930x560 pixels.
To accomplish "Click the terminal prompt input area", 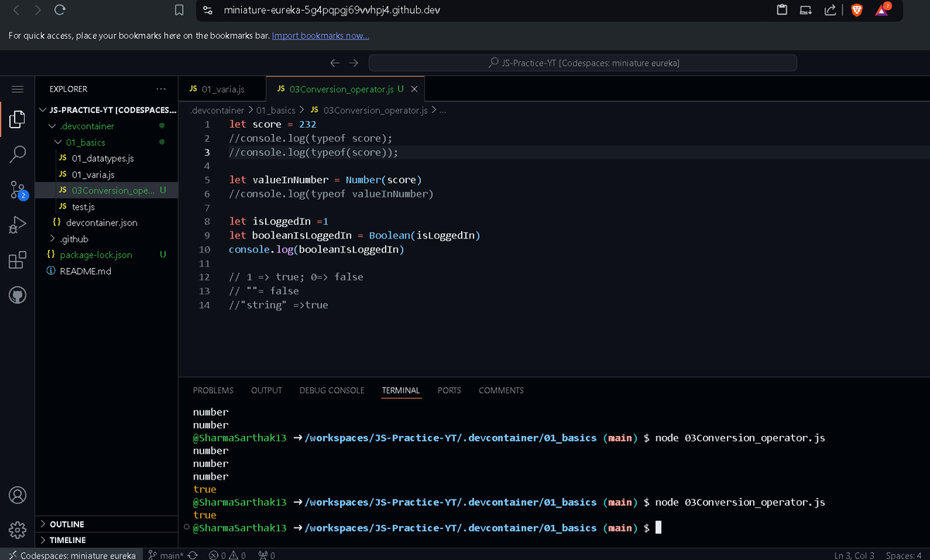I will 659,528.
